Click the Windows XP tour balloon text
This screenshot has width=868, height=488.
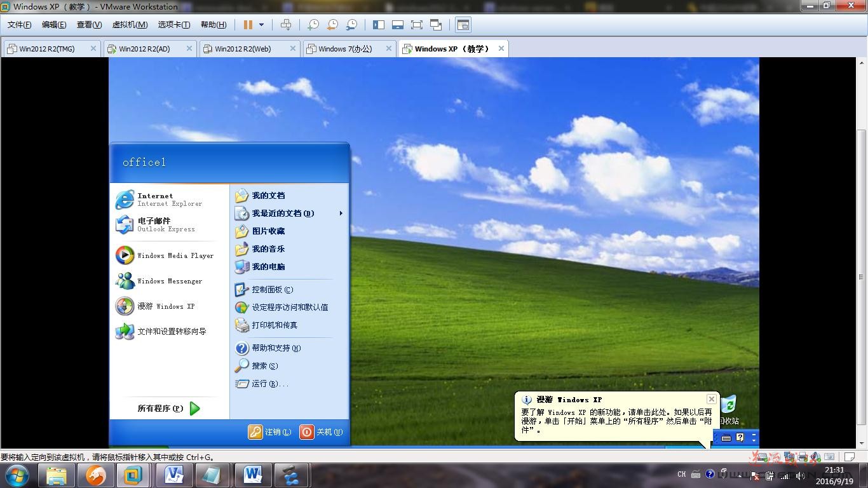pyautogui.click(x=616, y=421)
